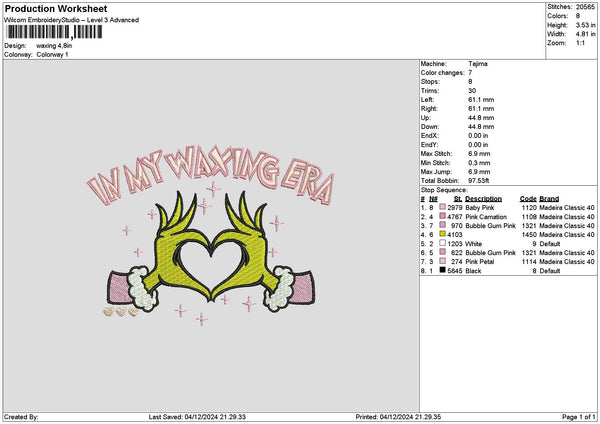The height and width of the screenshot is (424, 600).
Task: Click the 'IN MY WAXING ERA' lettering
Action: tap(211, 174)
